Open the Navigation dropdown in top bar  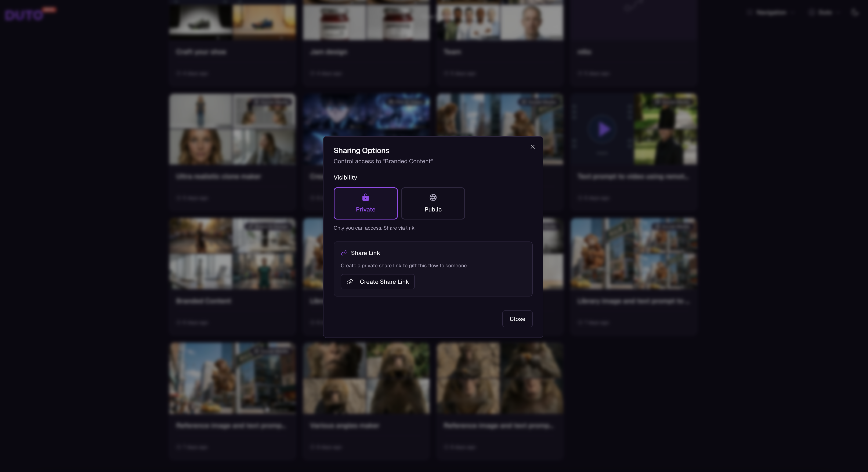point(771,13)
